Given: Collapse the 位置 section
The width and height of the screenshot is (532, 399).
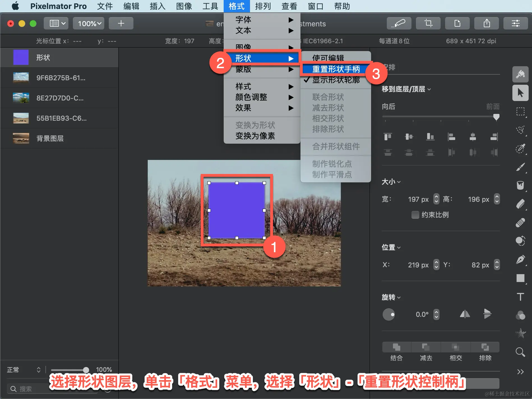Looking at the screenshot, I should 391,247.
